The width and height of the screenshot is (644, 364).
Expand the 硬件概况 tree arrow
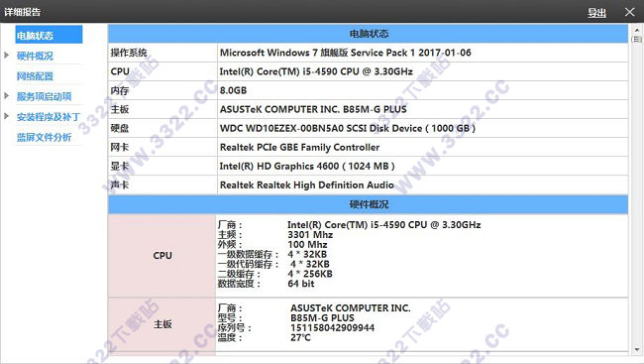(x=7, y=56)
